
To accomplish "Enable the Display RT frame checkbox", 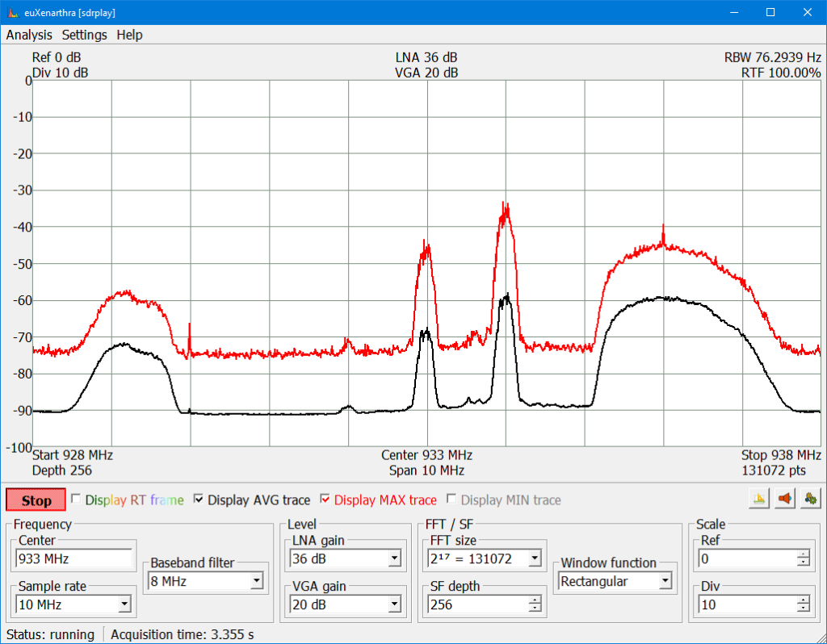I will (76, 500).
